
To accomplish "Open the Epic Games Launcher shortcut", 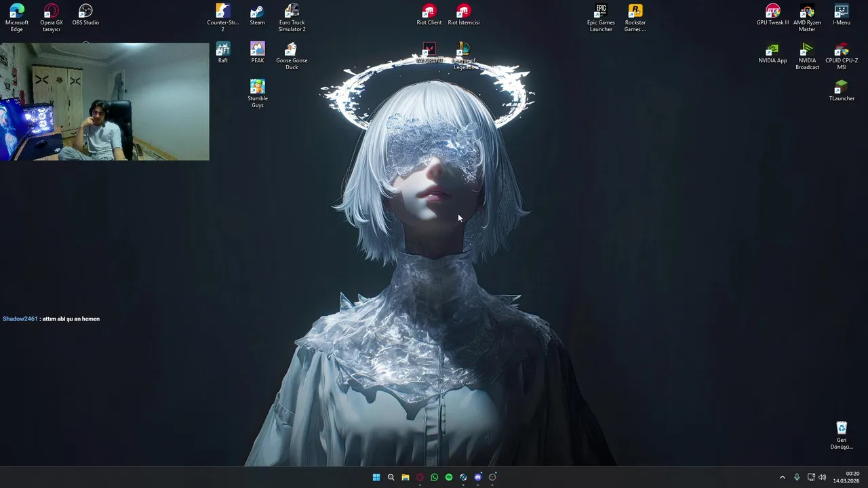I will [x=601, y=18].
